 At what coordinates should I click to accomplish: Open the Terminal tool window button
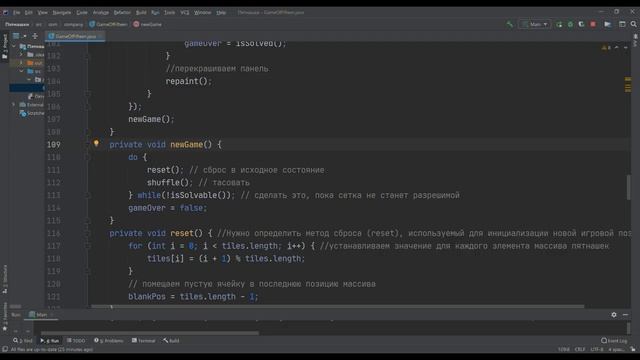point(143,340)
